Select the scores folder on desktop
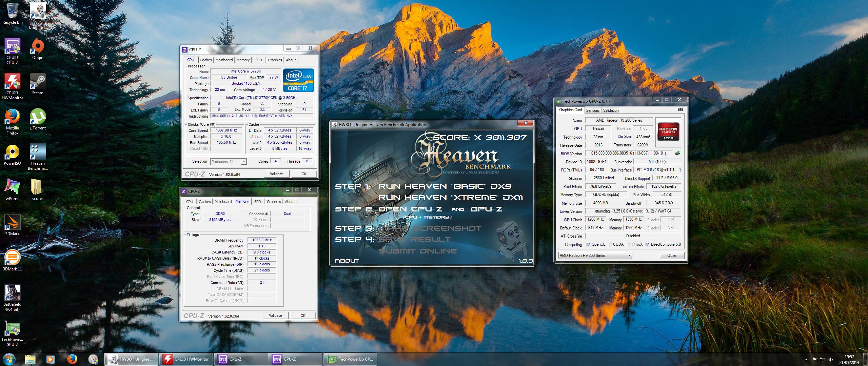Viewport: 868px width, 366px height. coord(38,190)
